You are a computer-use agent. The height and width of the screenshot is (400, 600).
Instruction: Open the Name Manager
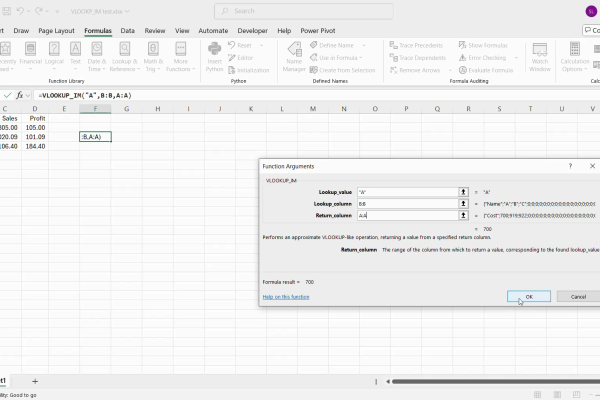point(294,57)
